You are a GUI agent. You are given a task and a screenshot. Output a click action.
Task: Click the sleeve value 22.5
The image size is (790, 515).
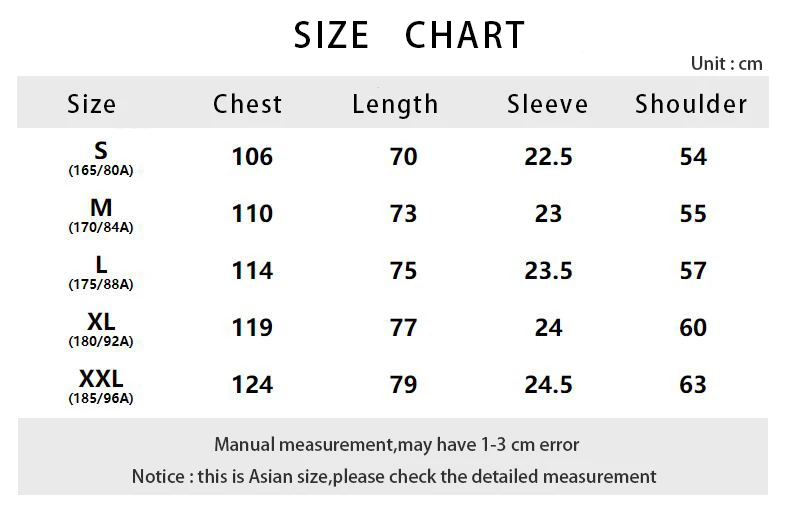tap(548, 157)
